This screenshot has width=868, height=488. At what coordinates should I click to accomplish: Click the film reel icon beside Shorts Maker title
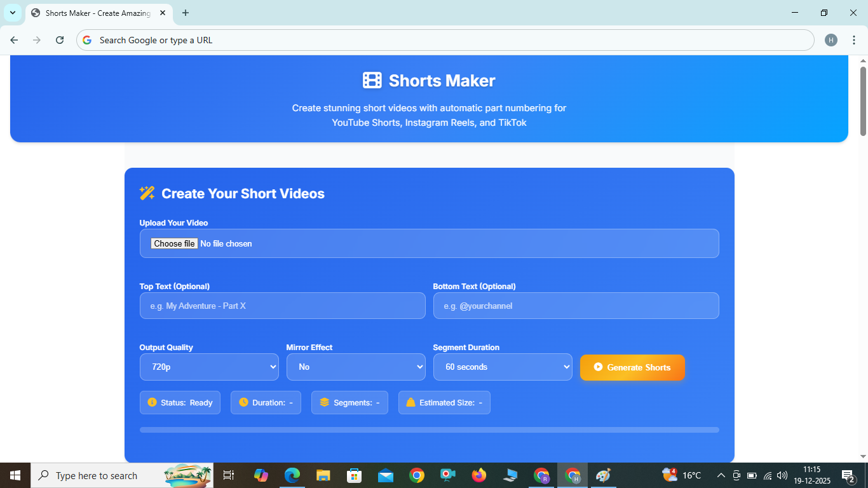point(372,81)
